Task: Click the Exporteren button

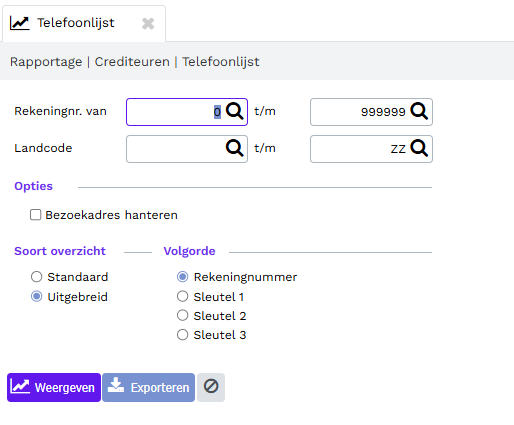Action: [148, 387]
